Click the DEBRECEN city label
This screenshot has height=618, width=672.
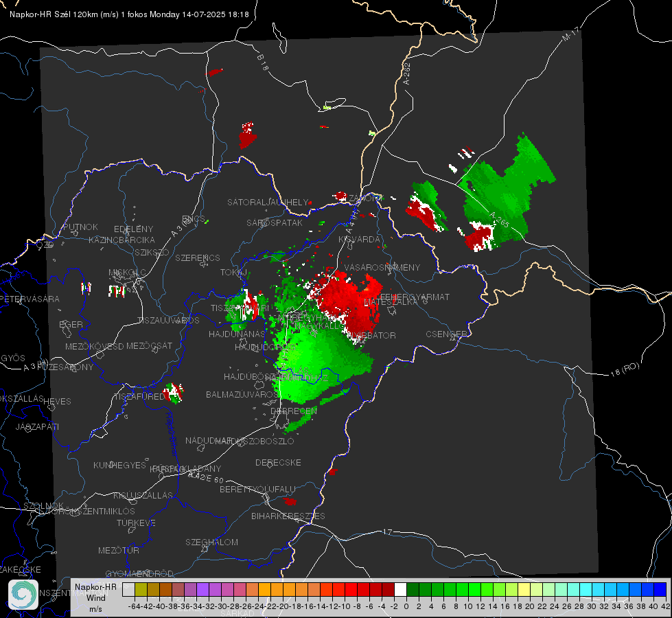pos(294,411)
